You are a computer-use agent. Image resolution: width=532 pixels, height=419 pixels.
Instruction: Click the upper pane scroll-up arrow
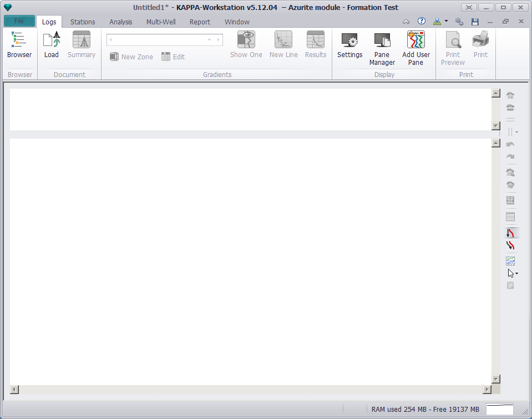(496, 93)
